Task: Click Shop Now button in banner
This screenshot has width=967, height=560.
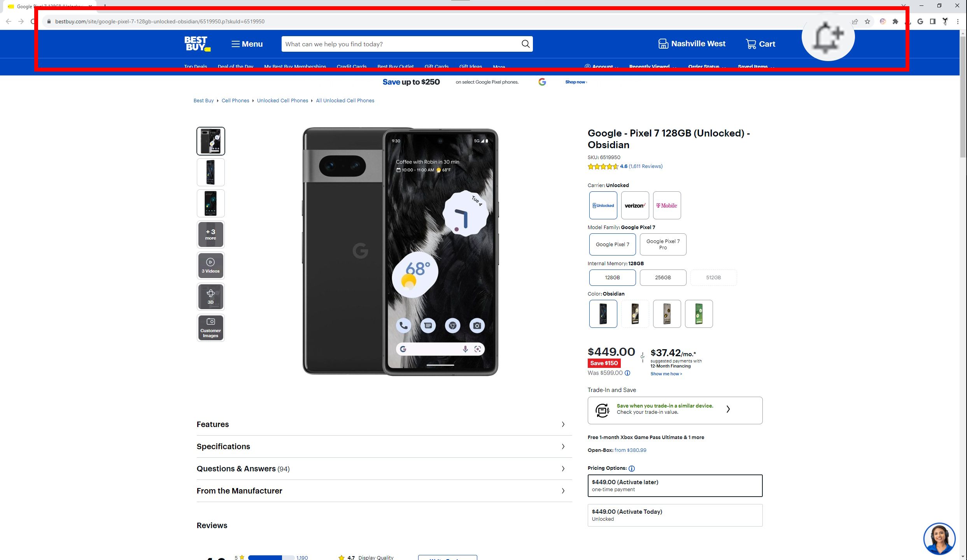Action: [x=575, y=81]
